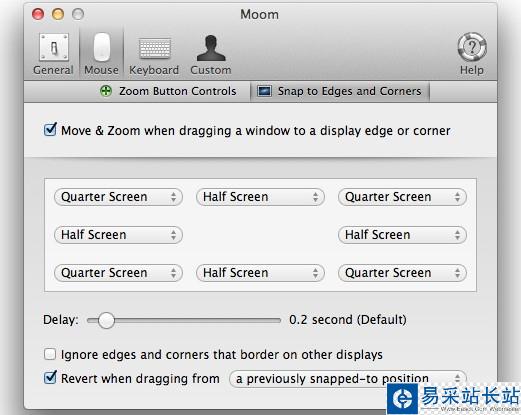Open the Custom preferences silhouette icon

coord(211,48)
